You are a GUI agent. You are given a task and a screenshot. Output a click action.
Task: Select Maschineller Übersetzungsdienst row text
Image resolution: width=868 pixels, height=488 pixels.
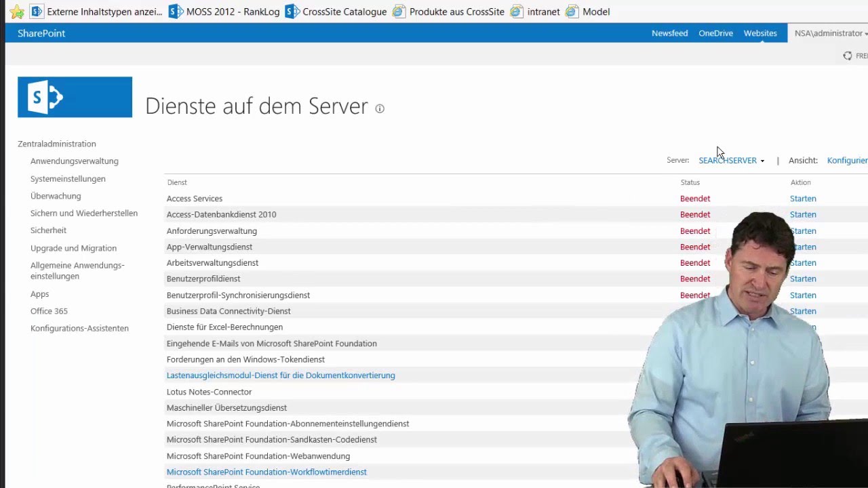click(226, 408)
